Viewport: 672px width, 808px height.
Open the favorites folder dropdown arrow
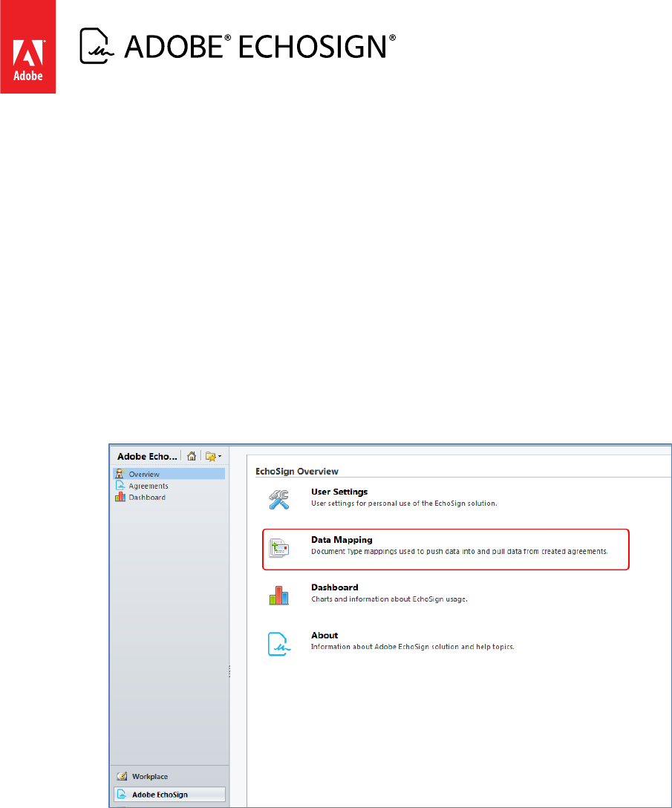(220, 457)
